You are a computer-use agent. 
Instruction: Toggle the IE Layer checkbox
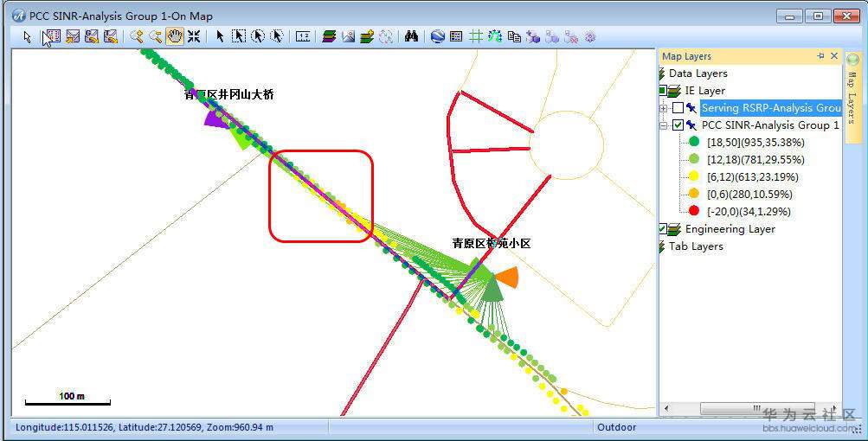tap(662, 91)
